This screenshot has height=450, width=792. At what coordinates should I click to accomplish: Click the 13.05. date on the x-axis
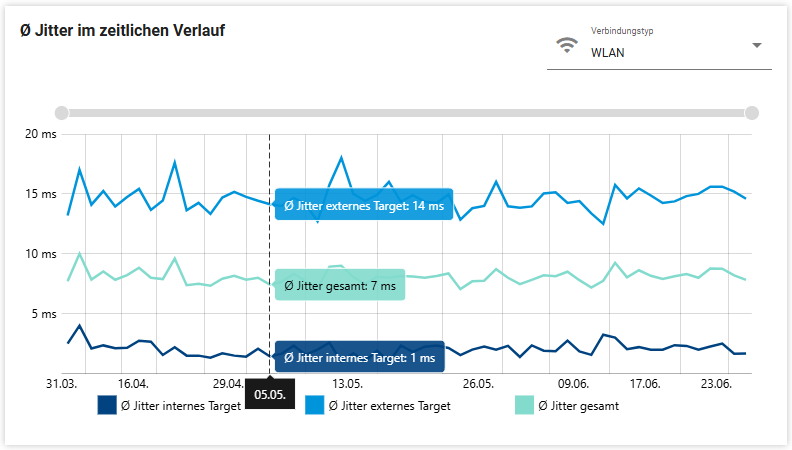(347, 384)
